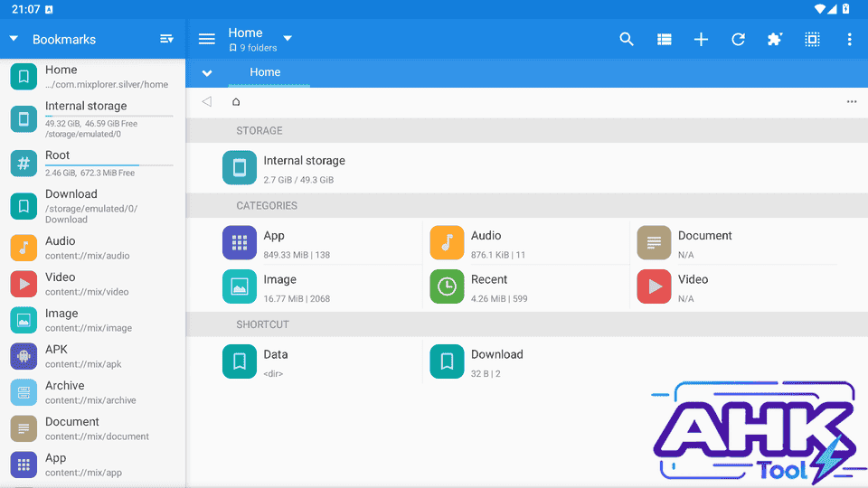The width and height of the screenshot is (868, 488).
Task: Open the Audio category icon
Action: [447, 242]
